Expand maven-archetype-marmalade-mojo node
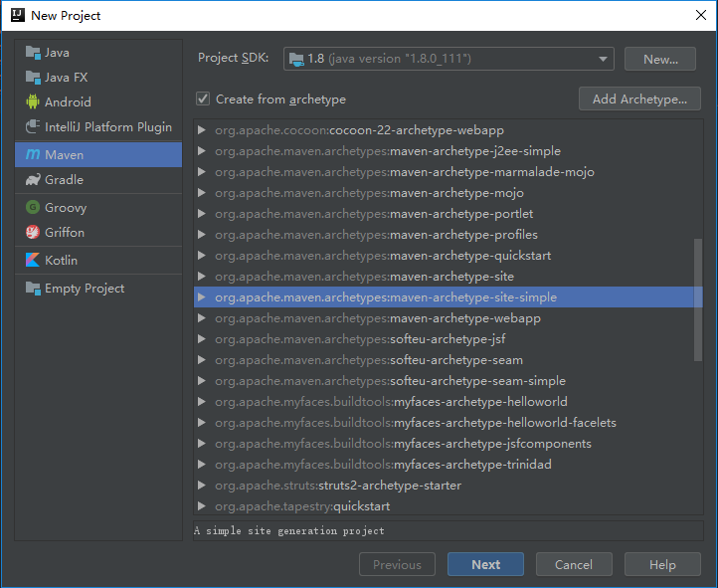Image resolution: width=718 pixels, height=588 pixels. [x=201, y=172]
